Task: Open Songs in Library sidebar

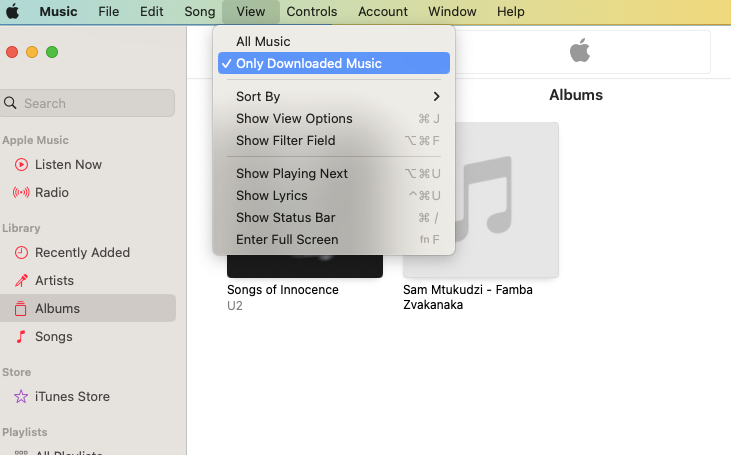Action: click(88, 337)
